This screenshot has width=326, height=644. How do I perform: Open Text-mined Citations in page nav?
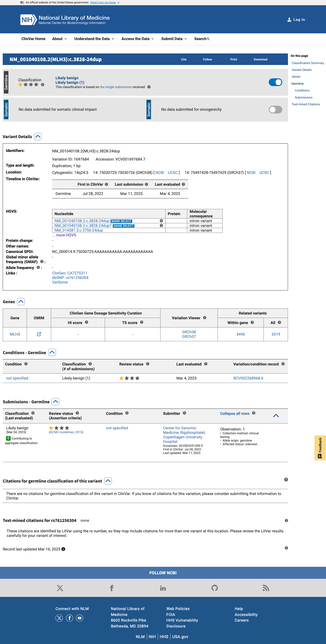(306, 104)
